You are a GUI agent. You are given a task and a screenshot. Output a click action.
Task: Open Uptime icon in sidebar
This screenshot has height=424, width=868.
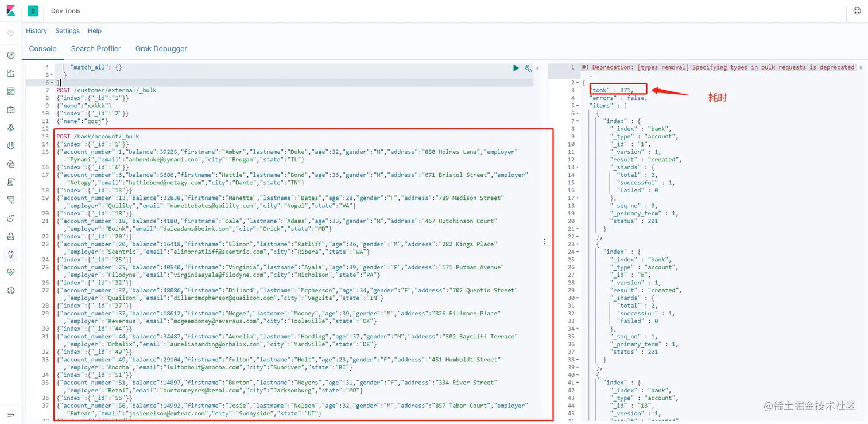pyautogui.click(x=11, y=218)
